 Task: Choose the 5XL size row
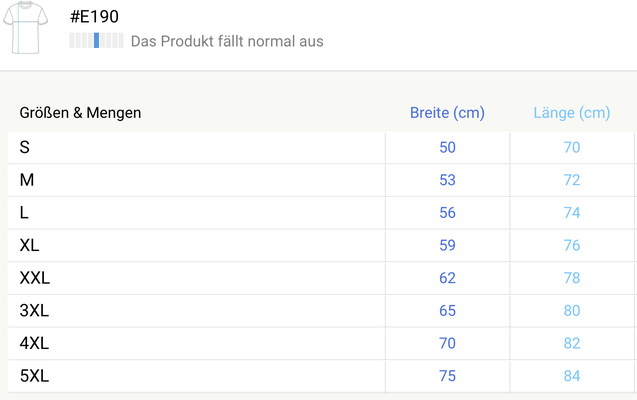(34, 376)
